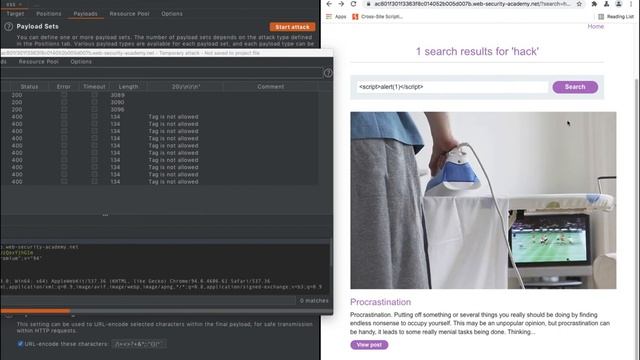Image resolution: width=640 pixels, height=360 pixels.
Task: Toggle Timeout checkbox in row with length 3089
Action: (x=94, y=95)
